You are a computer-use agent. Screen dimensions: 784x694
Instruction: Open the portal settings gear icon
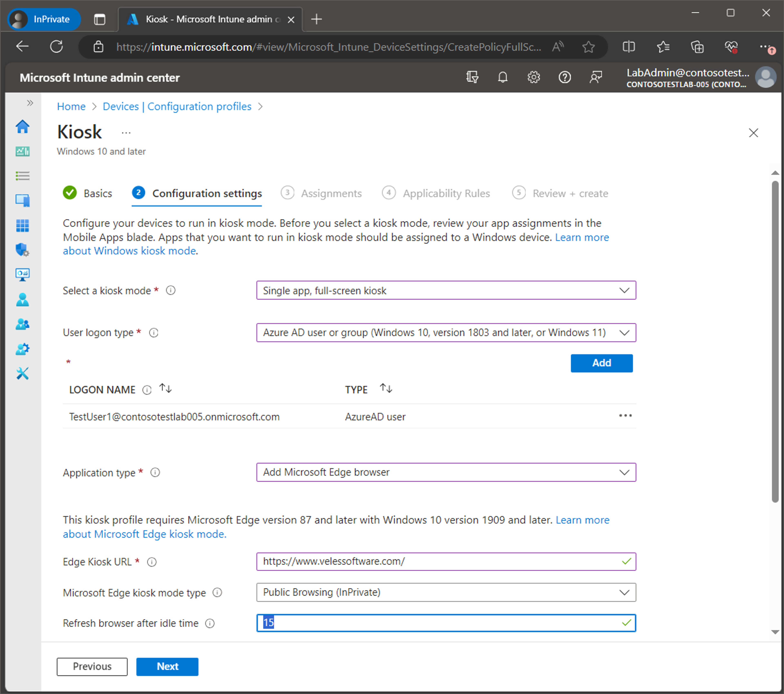(533, 77)
